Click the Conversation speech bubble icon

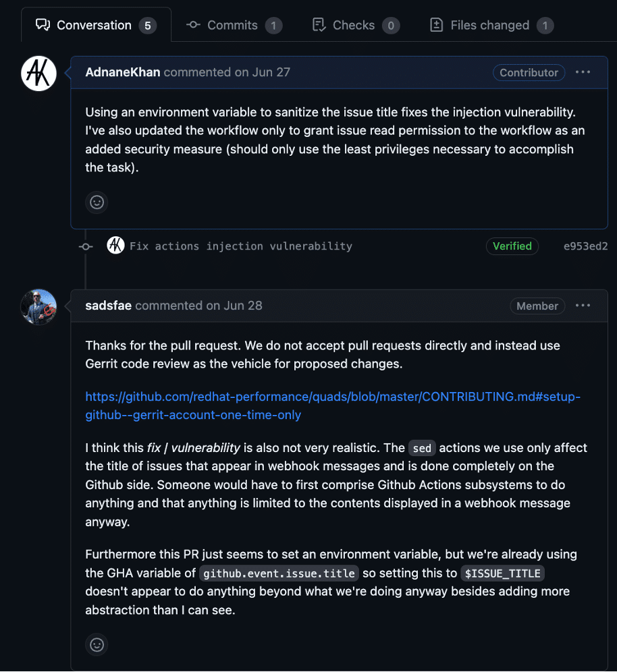tap(43, 24)
